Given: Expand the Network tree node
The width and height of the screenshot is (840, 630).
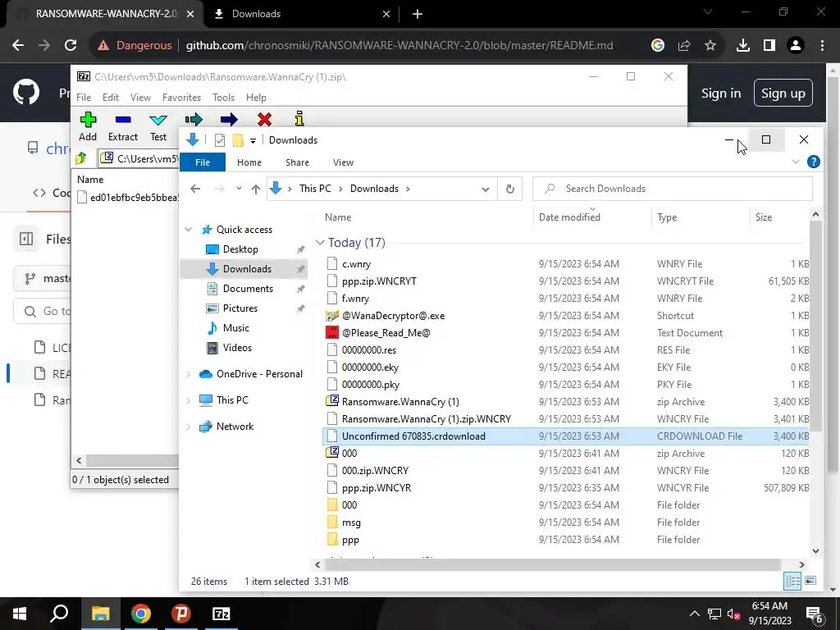Looking at the screenshot, I should point(189,427).
